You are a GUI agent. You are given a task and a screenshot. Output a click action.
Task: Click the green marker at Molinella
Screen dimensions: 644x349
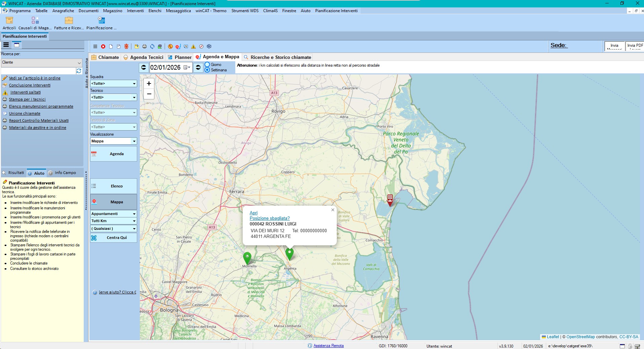[x=247, y=258]
